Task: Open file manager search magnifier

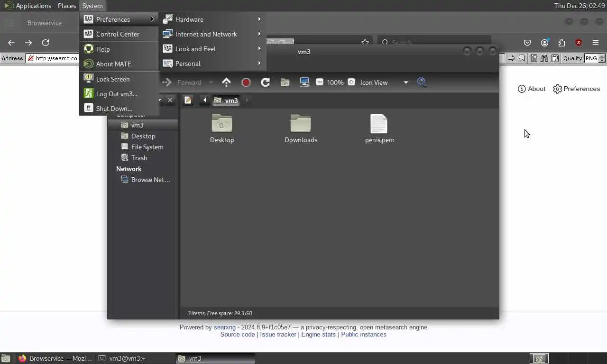Action: [x=422, y=82]
